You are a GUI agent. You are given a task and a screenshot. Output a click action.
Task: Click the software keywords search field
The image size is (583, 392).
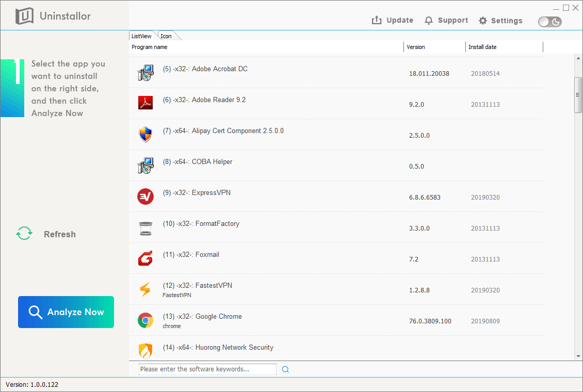pos(207,369)
